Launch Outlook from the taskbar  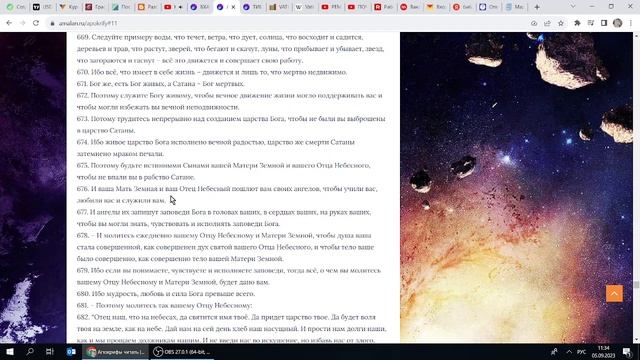tap(71, 351)
